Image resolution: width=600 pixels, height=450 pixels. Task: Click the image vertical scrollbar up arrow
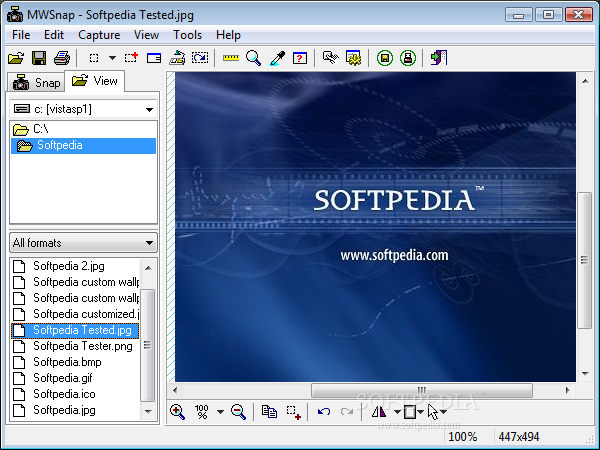click(585, 81)
